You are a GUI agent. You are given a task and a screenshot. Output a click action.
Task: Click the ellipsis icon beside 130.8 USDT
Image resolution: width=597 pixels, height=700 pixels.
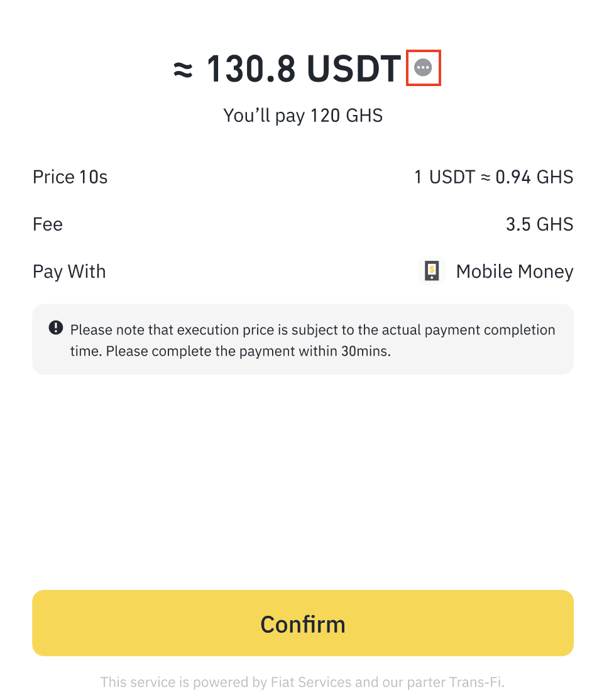[x=424, y=68]
